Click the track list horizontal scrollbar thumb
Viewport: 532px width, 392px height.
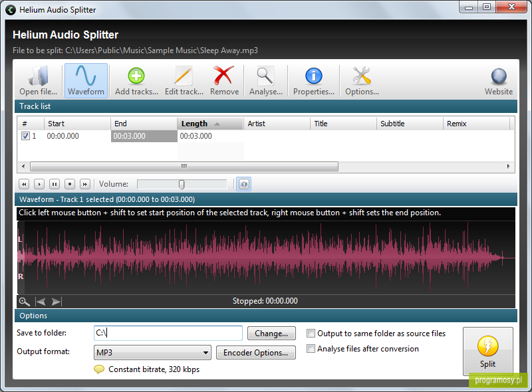[x=184, y=167]
